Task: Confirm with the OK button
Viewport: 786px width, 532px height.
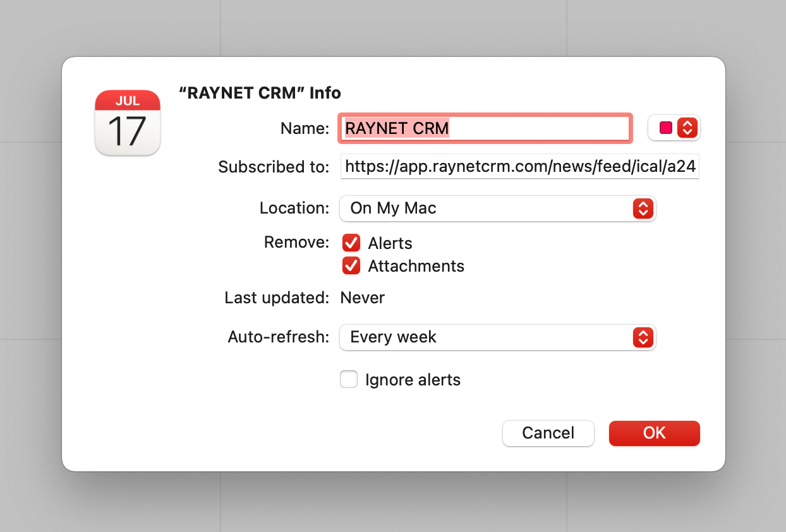Action: click(655, 433)
